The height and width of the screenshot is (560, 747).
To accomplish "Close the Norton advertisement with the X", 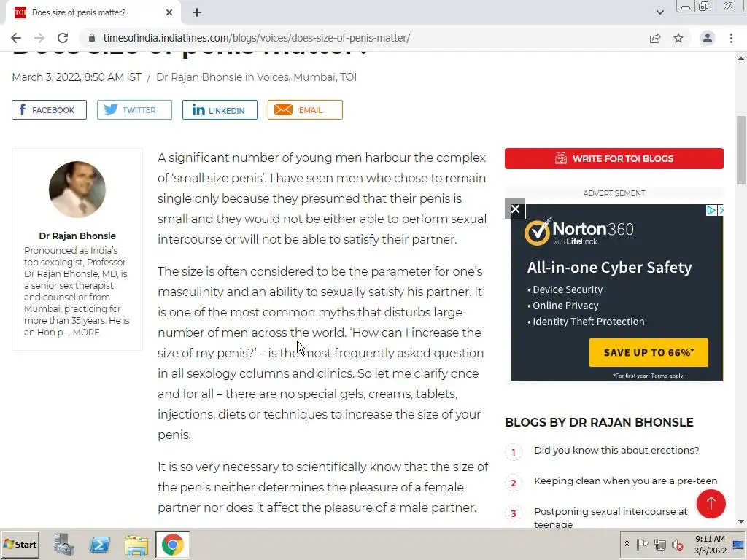I will (515, 209).
